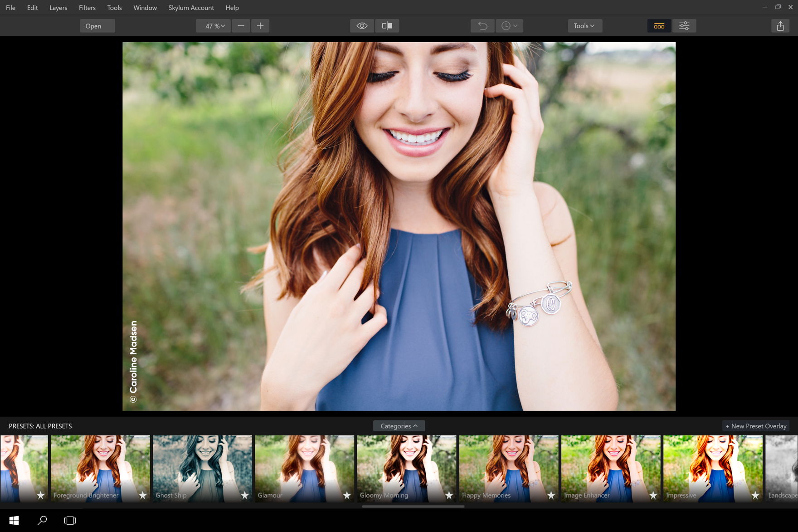Expand the history clock dropdown
Screen dimensions: 798x532
[x=509, y=26]
